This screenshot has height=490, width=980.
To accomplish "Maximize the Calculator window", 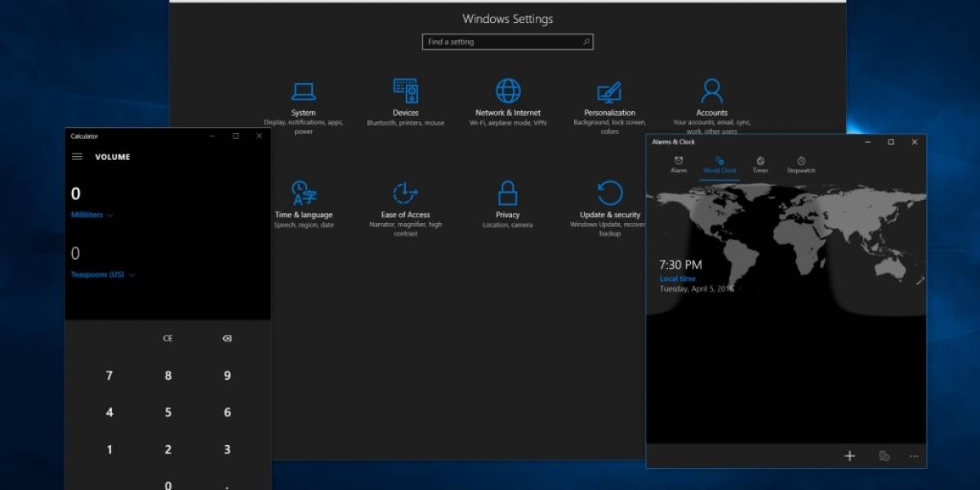I will (235, 136).
